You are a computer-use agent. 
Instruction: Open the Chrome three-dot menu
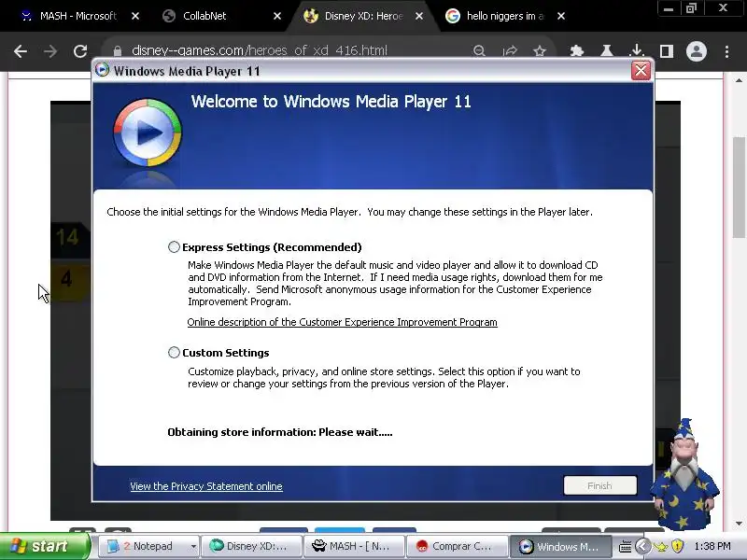(x=727, y=51)
